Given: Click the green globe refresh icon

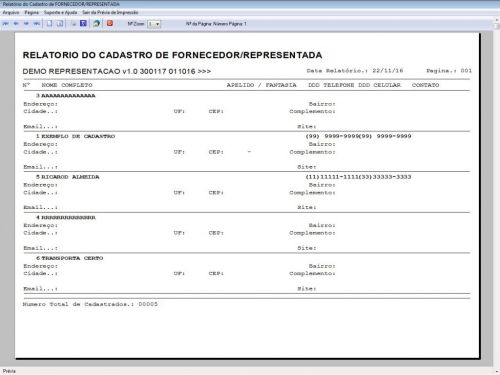Looking at the screenshot, I should [x=97, y=23].
